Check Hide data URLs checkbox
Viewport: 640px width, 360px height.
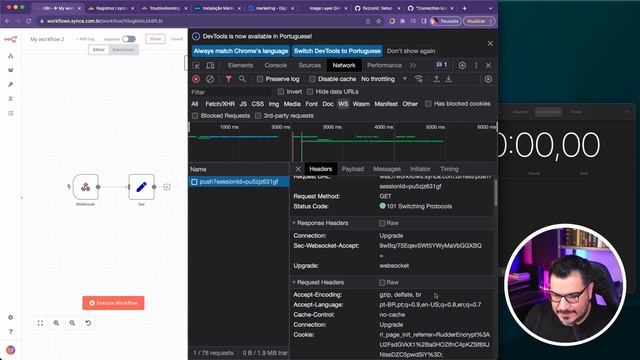click(310, 92)
